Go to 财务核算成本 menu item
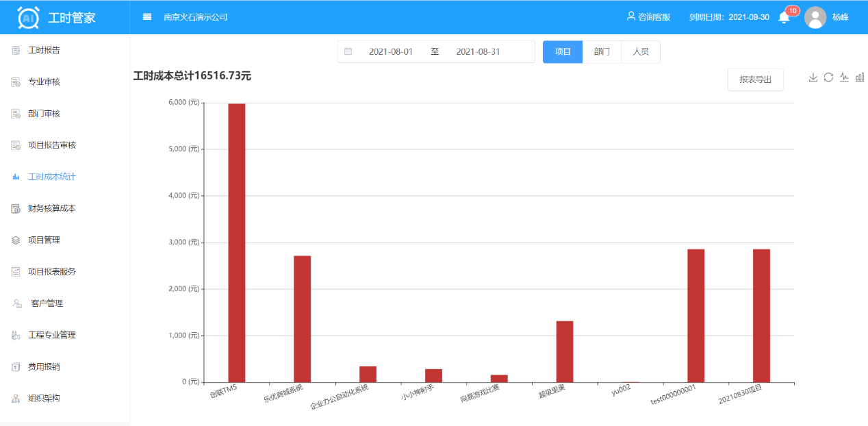The image size is (868, 426). click(x=51, y=208)
